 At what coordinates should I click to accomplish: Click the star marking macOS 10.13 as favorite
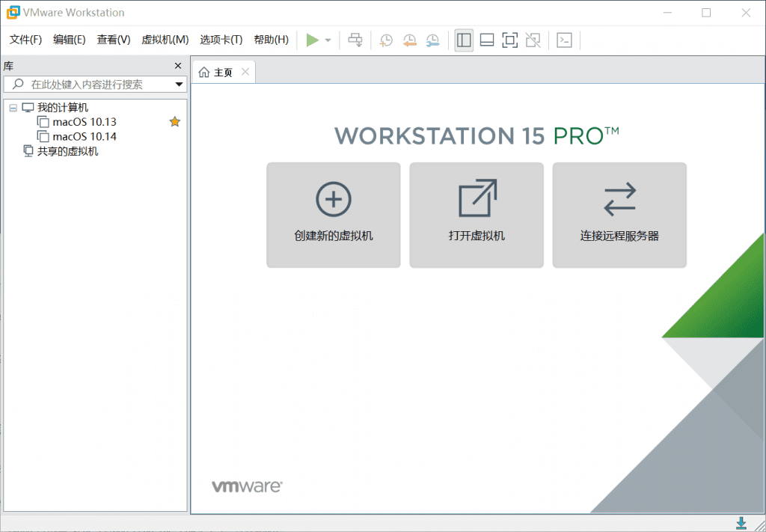174,121
